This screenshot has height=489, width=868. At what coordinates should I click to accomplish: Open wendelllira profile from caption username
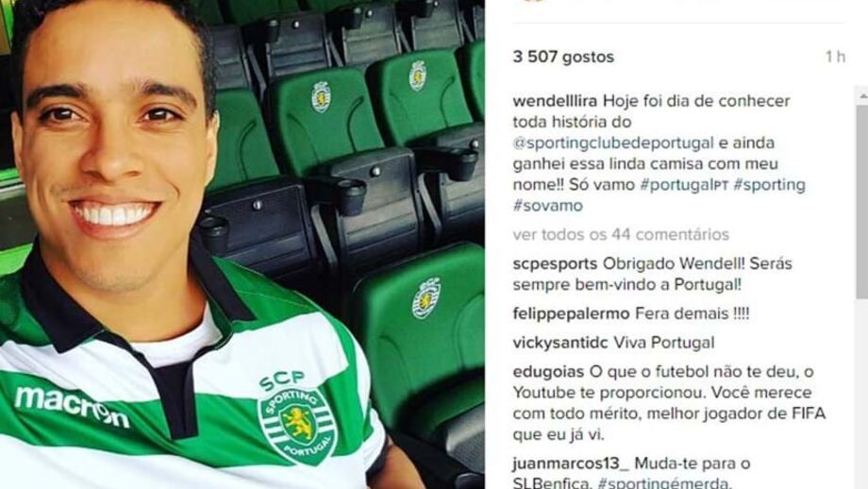pyautogui.click(x=555, y=101)
